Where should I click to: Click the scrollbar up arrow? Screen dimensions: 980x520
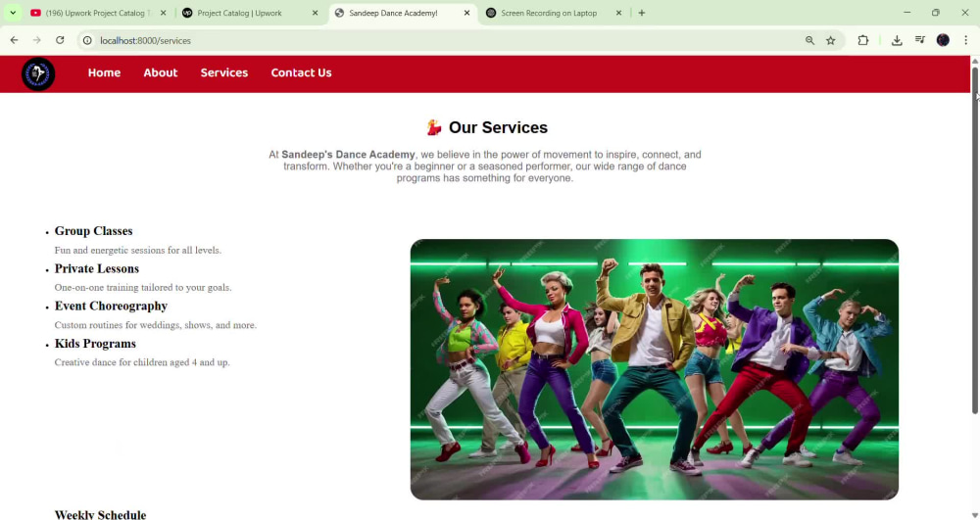[x=974, y=61]
